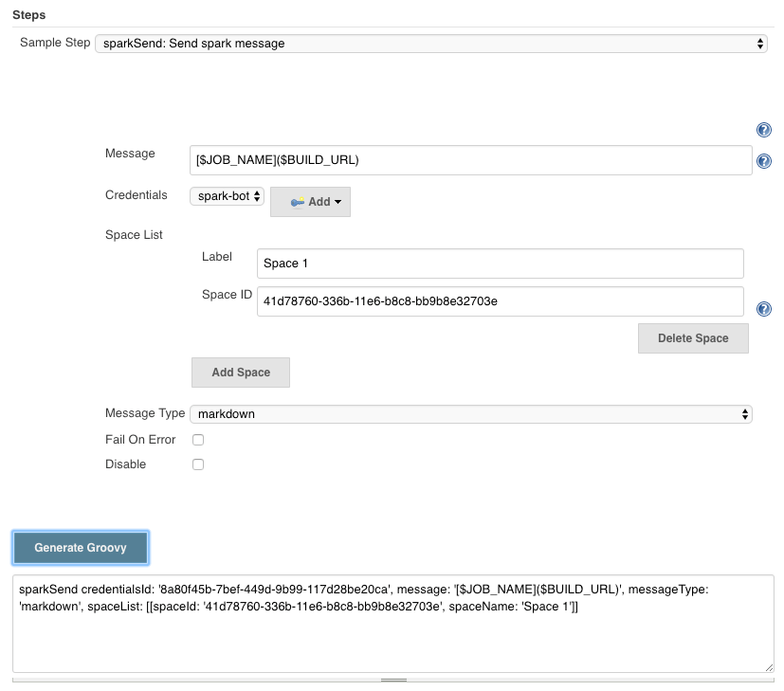Click Generate Groovy button
The height and width of the screenshot is (691, 784).
pyautogui.click(x=81, y=548)
